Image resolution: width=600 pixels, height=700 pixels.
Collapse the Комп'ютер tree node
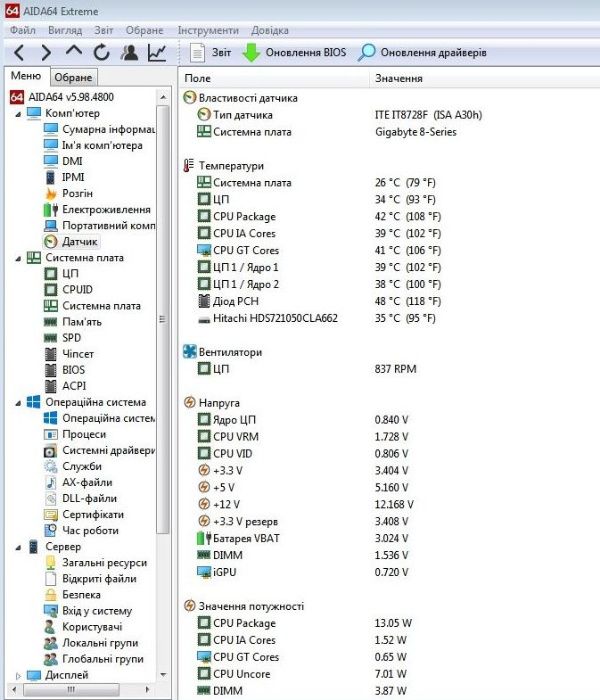coord(18,114)
